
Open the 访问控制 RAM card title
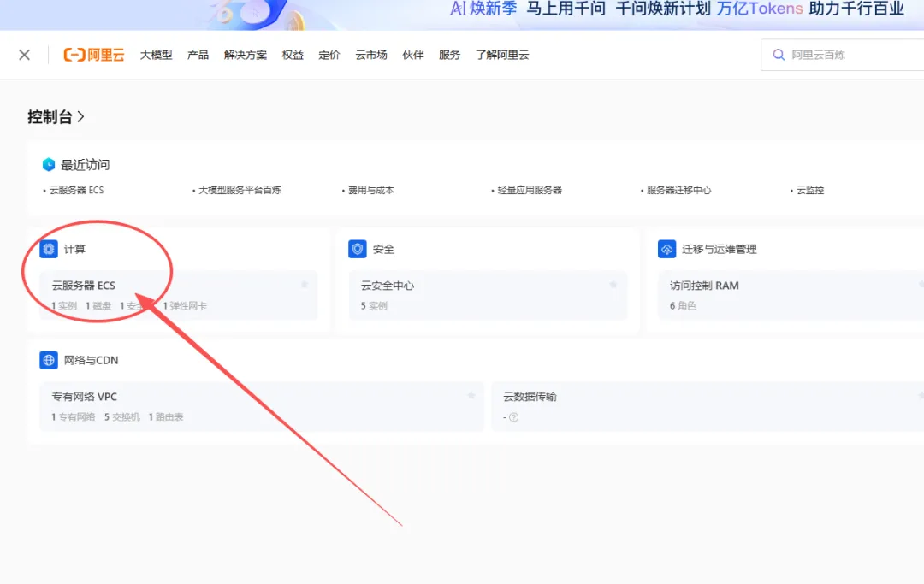coord(704,286)
